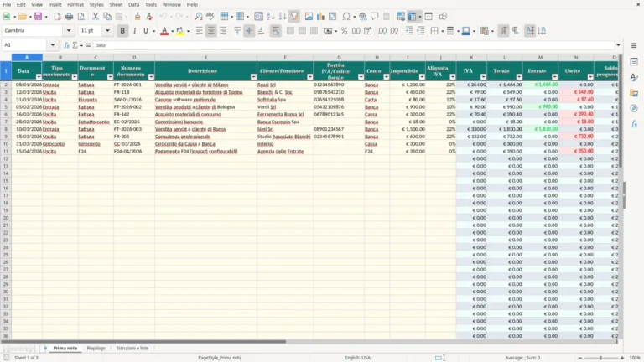This screenshot has width=644, height=362.
Task: Click the Sort Ascending icon
Action: pyautogui.click(x=271, y=17)
